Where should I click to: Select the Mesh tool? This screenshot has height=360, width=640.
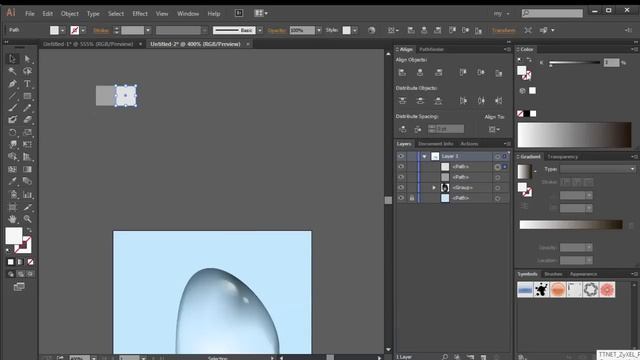click(12, 169)
